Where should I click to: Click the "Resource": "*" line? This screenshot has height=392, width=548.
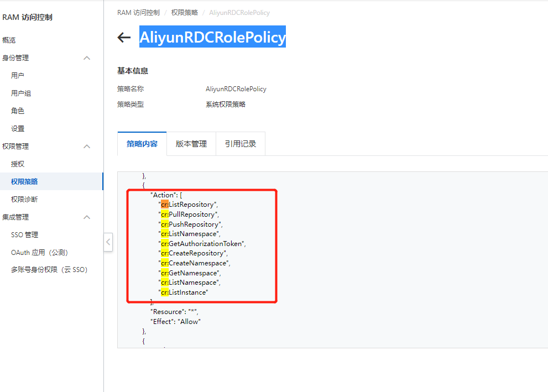174,312
